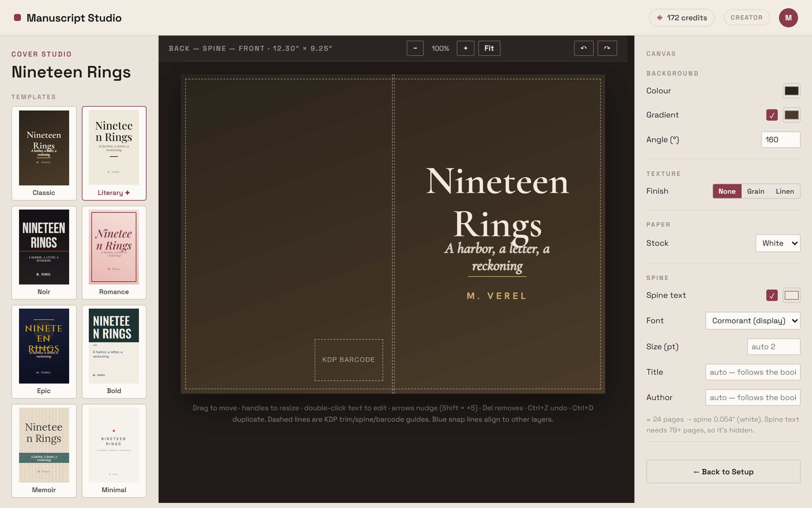
Task: Select the Literary template
Action: [114, 153]
